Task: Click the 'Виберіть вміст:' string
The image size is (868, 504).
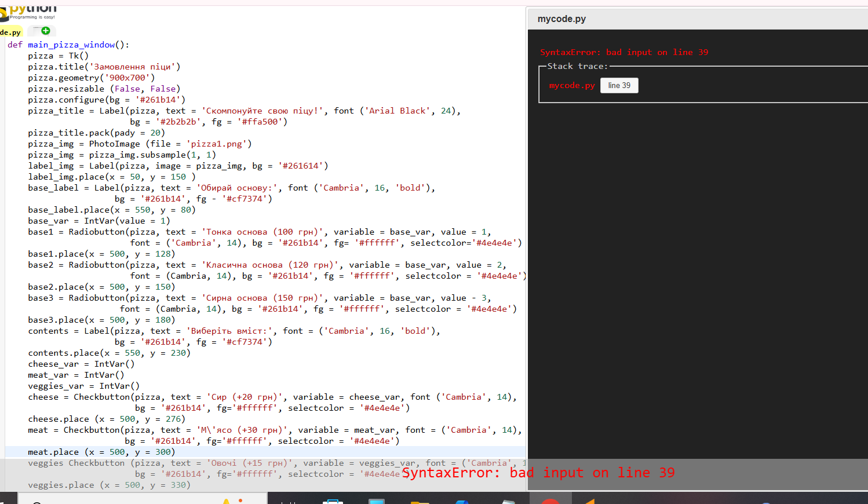Action: point(229,331)
